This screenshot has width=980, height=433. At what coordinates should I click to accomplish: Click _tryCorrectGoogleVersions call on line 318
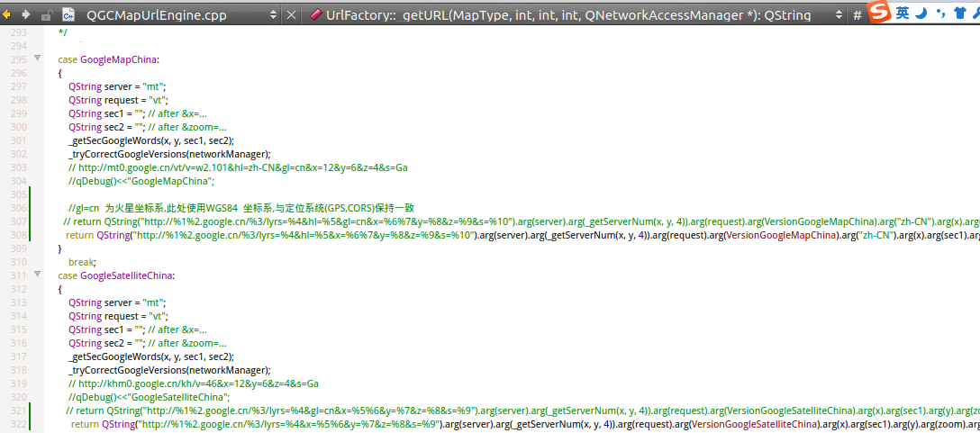(170, 370)
